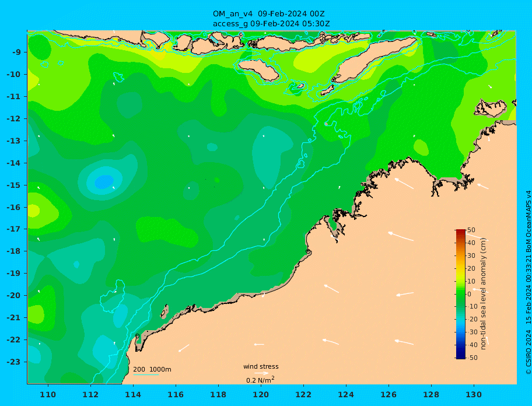Click the longitude axis label "126"
532x406 pixels.
point(388,394)
